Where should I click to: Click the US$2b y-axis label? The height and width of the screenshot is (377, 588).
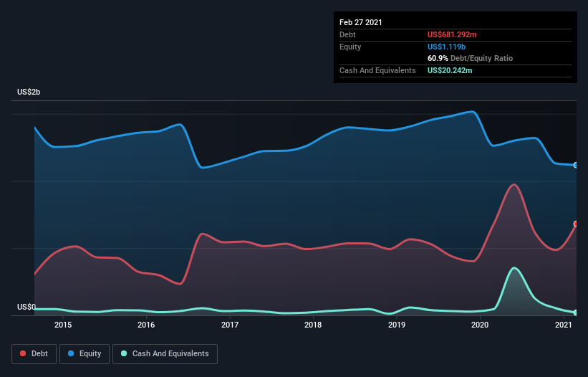[29, 92]
